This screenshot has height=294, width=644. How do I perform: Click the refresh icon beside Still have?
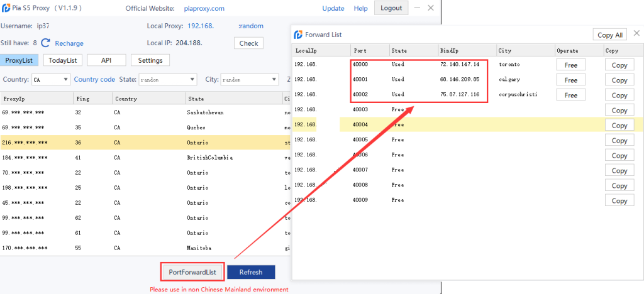(45, 43)
